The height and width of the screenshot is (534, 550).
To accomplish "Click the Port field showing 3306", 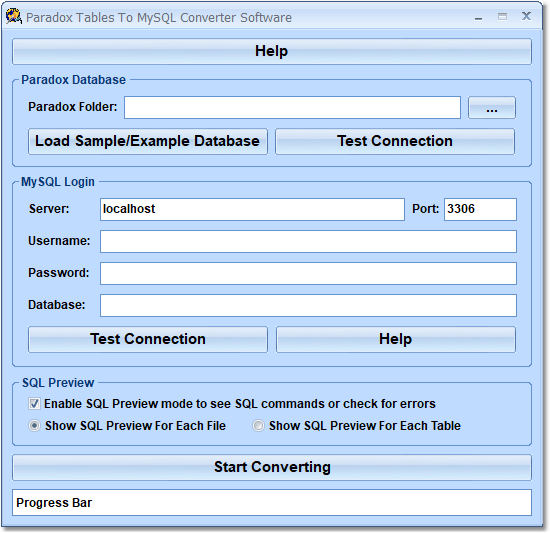I will 480,209.
